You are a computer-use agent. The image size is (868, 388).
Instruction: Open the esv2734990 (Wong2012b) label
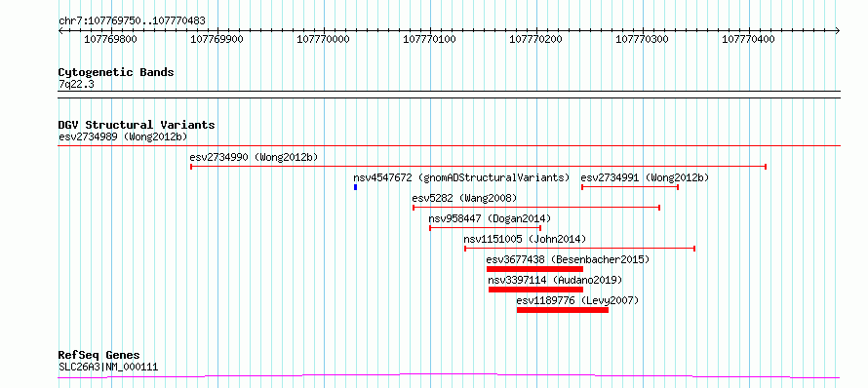(254, 157)
